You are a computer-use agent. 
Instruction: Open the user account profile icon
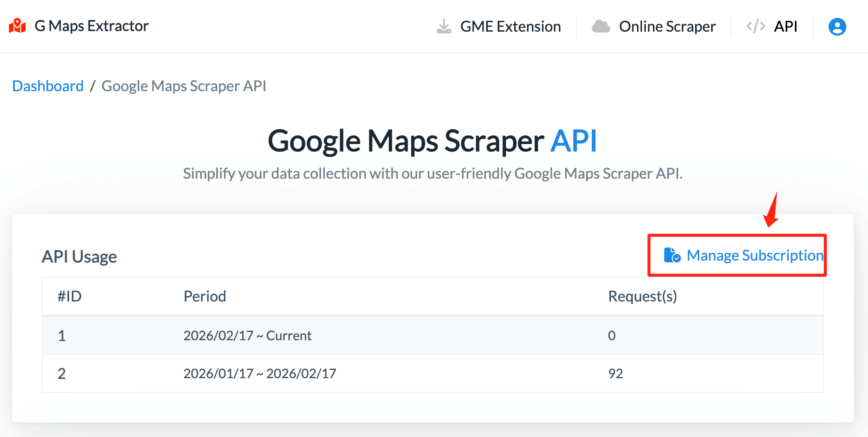coord(837,26)
